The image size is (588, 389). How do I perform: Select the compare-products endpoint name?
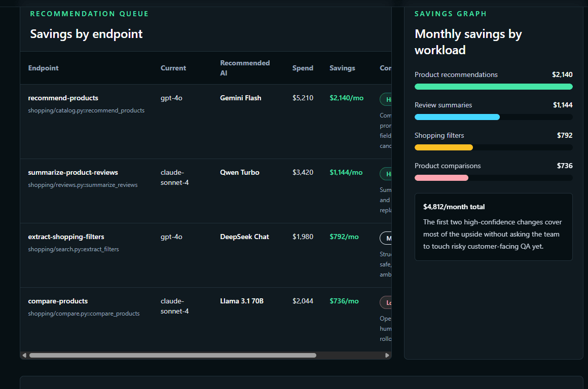pyautogui.click(x=58, y=301)
